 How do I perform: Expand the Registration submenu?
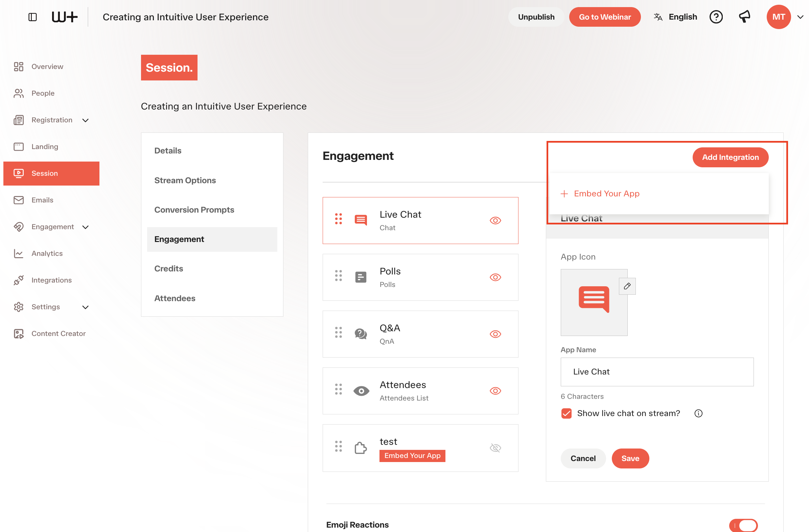[86, 120]
